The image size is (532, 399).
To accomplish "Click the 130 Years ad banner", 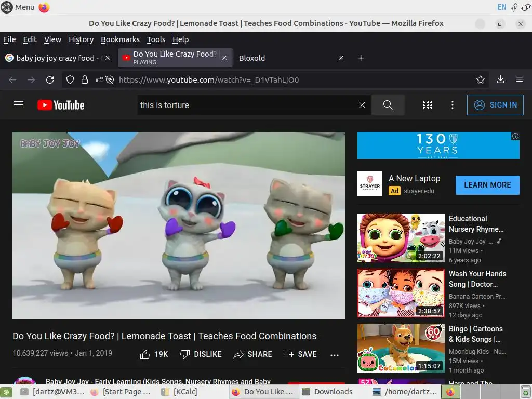I will (438, 145).
